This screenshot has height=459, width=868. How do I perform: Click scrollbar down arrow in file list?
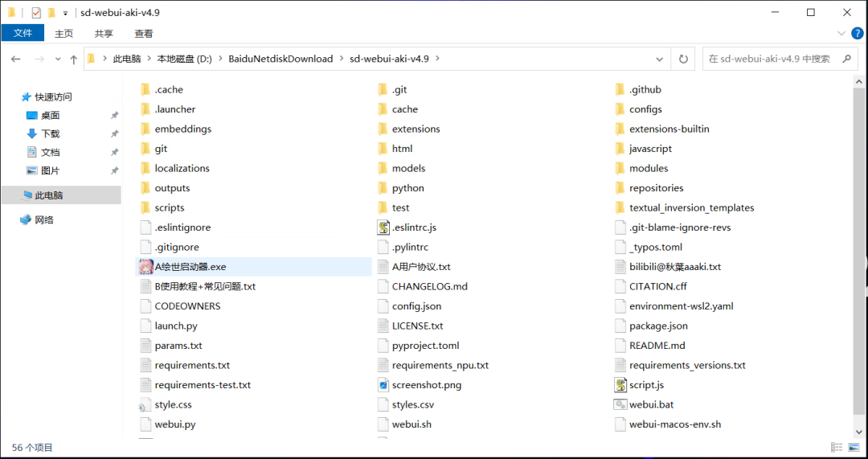pyautogui.click(x=858, y=432)
